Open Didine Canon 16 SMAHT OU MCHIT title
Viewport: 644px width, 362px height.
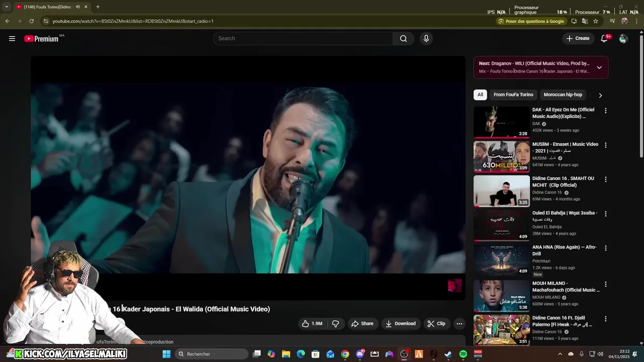pos(563,182)
